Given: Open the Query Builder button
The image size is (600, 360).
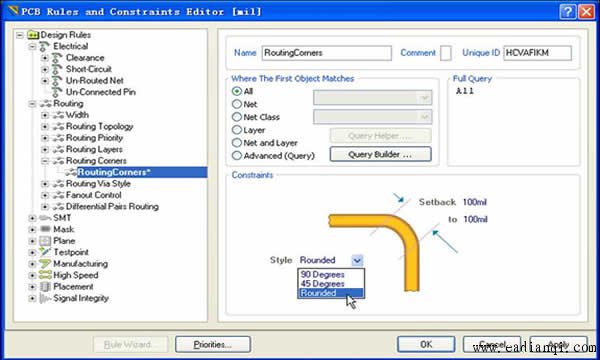Looking at the screenshot, I should coord(380,155).
